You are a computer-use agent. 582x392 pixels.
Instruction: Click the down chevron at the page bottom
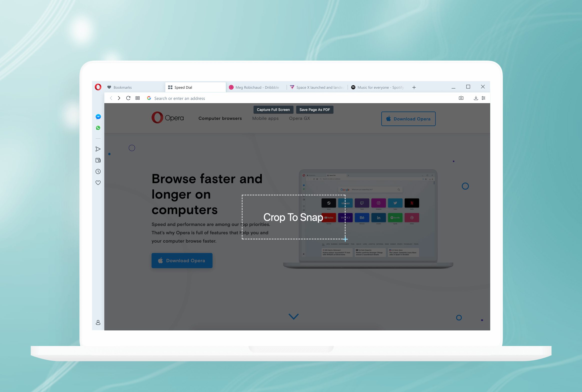(294, 316)
